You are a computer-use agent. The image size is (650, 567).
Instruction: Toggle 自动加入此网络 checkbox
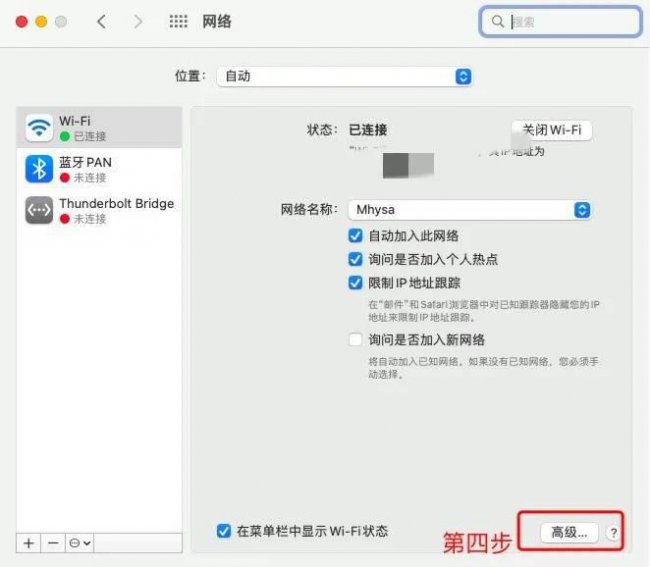click(x=355, y=235)
